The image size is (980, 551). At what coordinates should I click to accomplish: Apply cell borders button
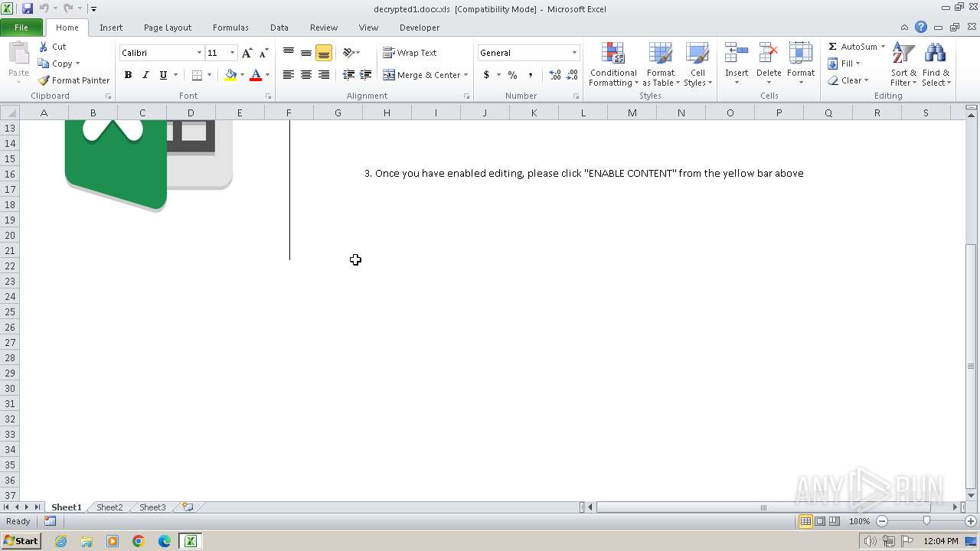coord(197,75)
